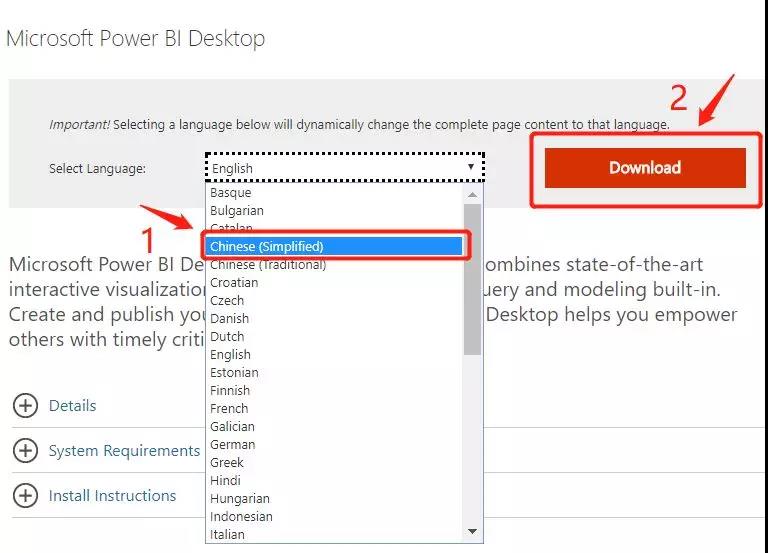The image size is (768, 553).
Task: Pick German language option
Action: [335, 445]
